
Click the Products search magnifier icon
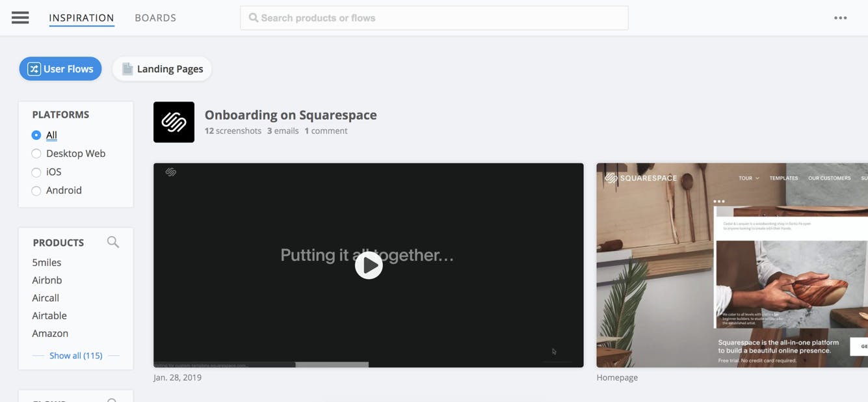click(x=113, y=242)
